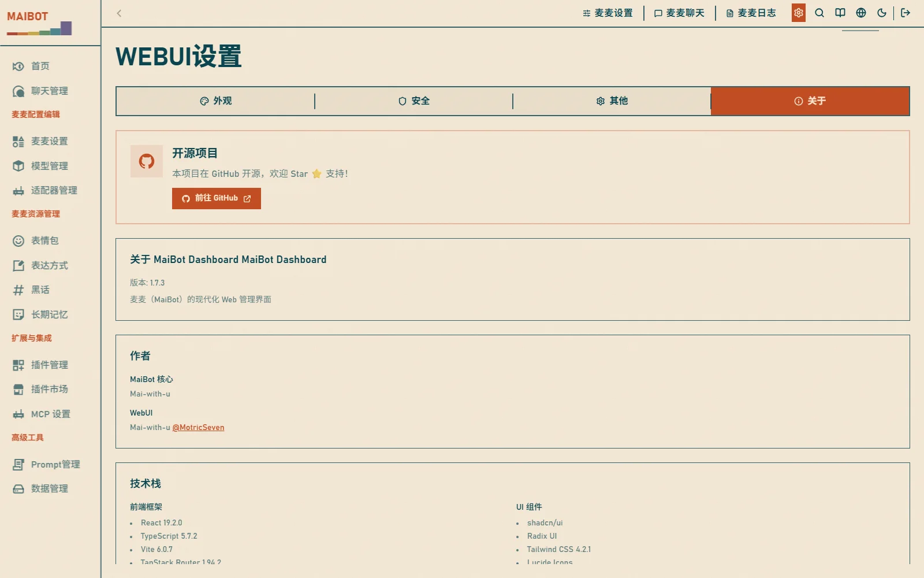924x578 pixels.
Task: Open documentation book icon
Action: pos(840,13)
